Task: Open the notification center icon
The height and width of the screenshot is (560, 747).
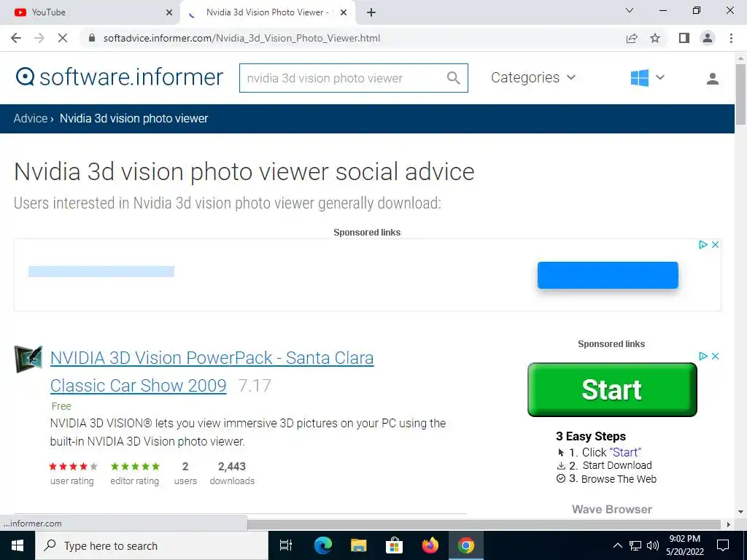Action: coord(723,545)
